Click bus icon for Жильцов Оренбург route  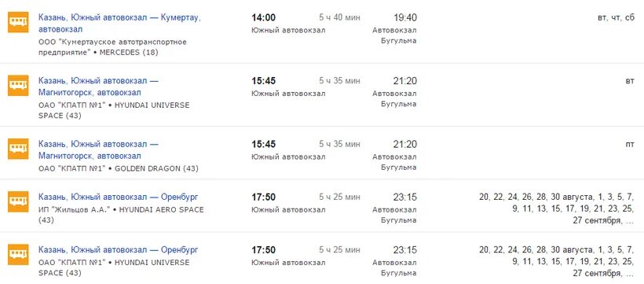[x=18, y=201]
